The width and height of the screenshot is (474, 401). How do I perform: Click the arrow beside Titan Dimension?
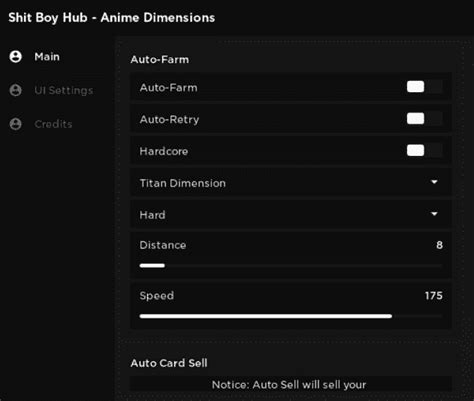[x=434, y=182]
